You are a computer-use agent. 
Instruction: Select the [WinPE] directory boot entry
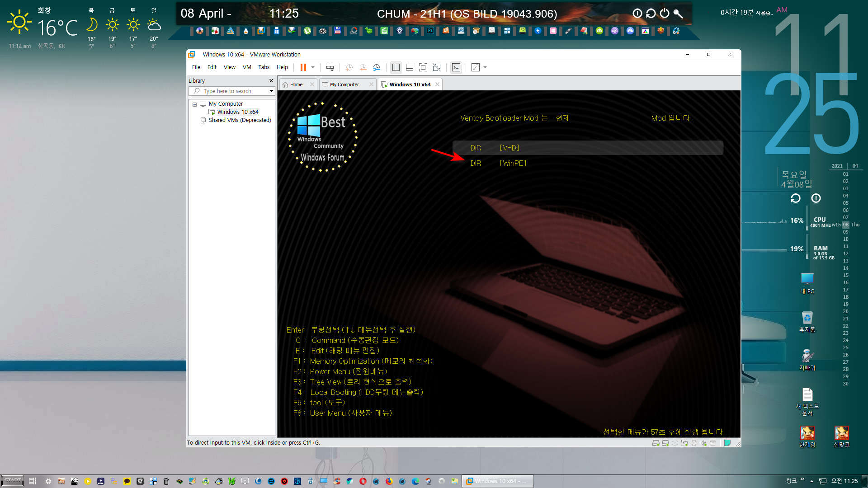[x=588, y=163]
